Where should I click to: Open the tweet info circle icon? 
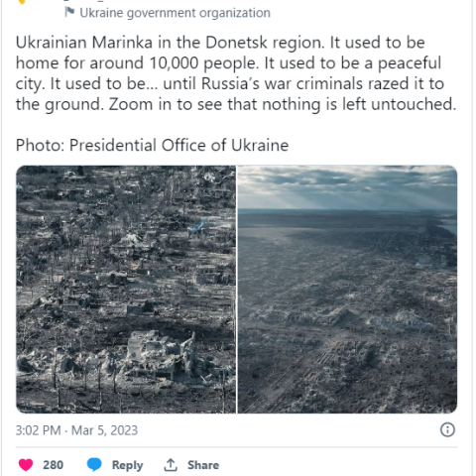[447, 429]
